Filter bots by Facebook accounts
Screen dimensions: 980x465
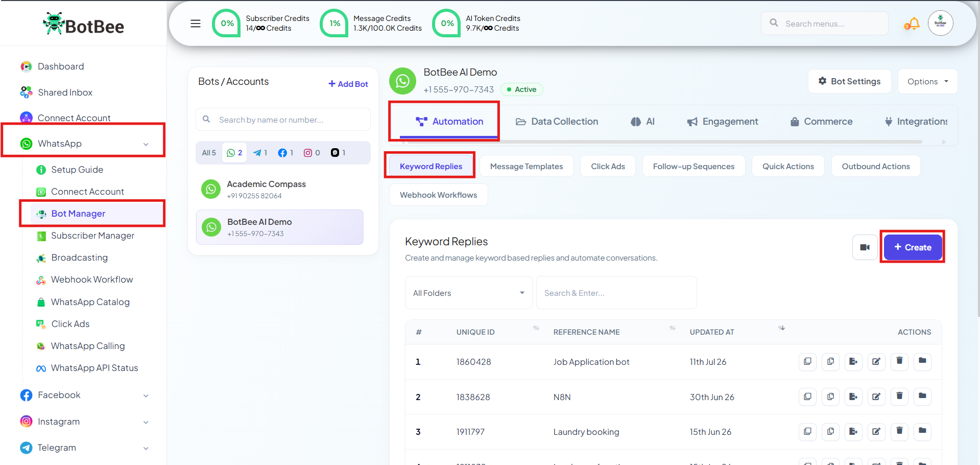[x=285, y=153]
